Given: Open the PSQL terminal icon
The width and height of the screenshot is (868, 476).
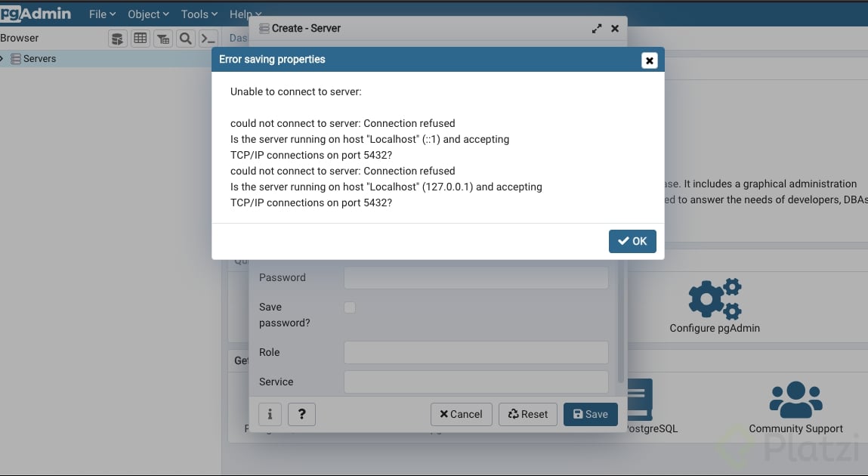Looking at the screenshot, I should [x=209, y=39].
